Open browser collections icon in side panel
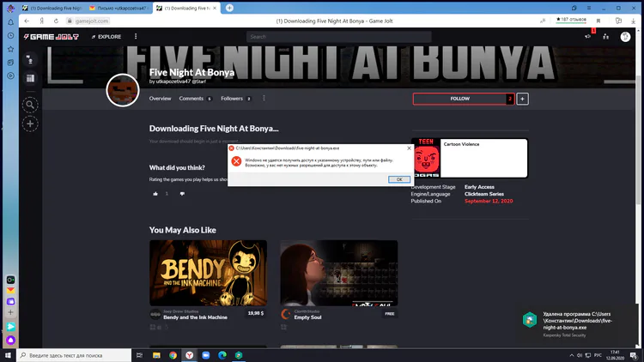 10,63
